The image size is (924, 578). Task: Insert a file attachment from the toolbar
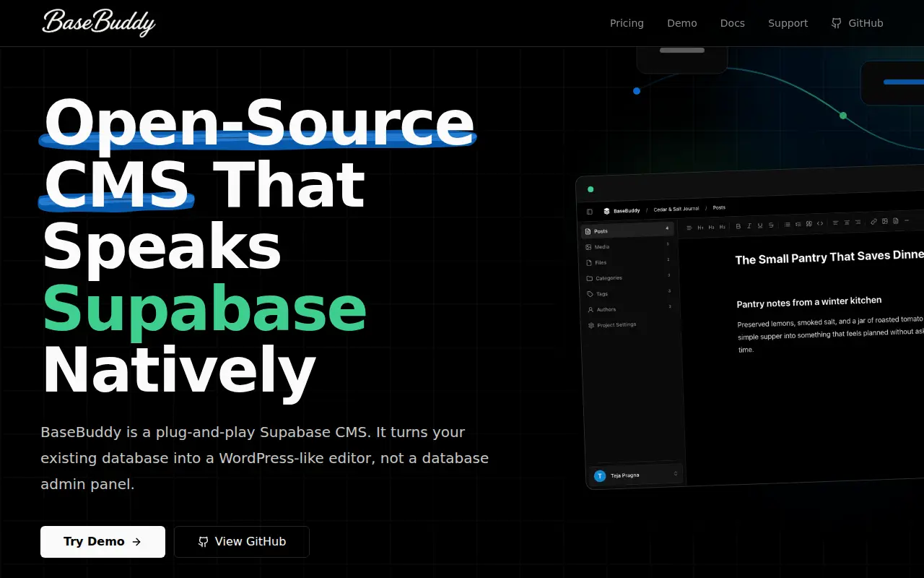(x=896, y=221)
